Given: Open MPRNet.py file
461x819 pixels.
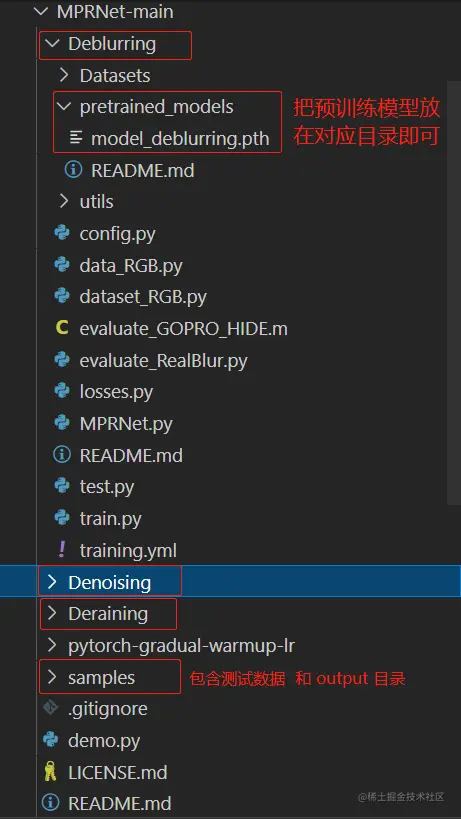Looking at the screenshot, I should [x=126, y=424].
